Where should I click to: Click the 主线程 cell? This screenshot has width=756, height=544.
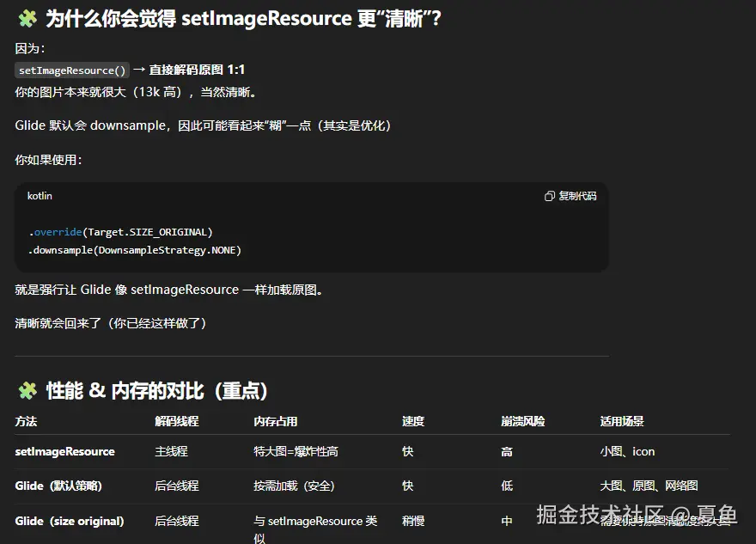(171, 451)
